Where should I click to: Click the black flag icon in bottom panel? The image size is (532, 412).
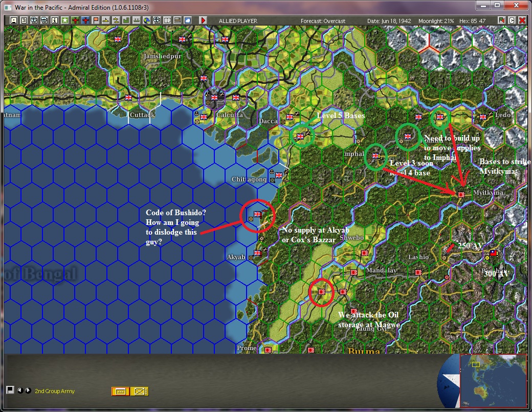click(10, 390)
